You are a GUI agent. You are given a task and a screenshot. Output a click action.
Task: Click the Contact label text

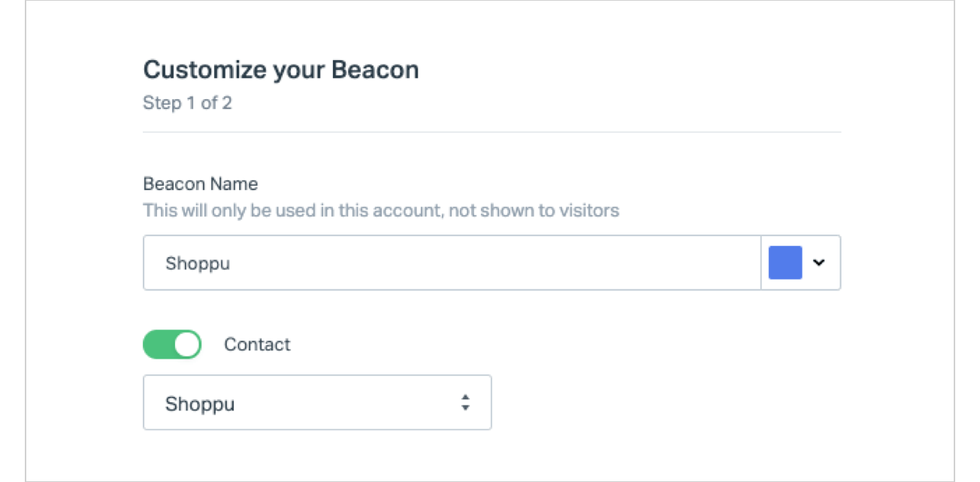click(x=257, y=345)
